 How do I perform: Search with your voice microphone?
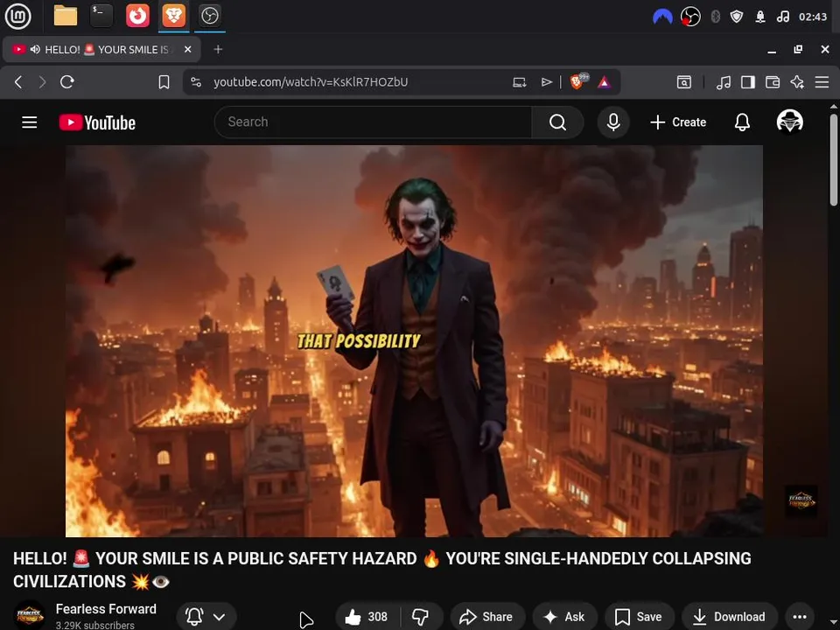click(x=613, y=122)
